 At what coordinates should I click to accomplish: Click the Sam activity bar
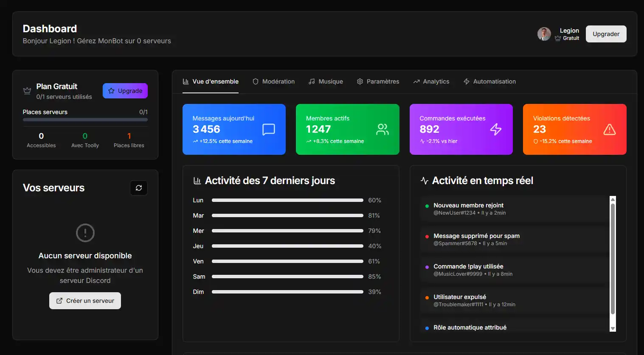point(287,277)
